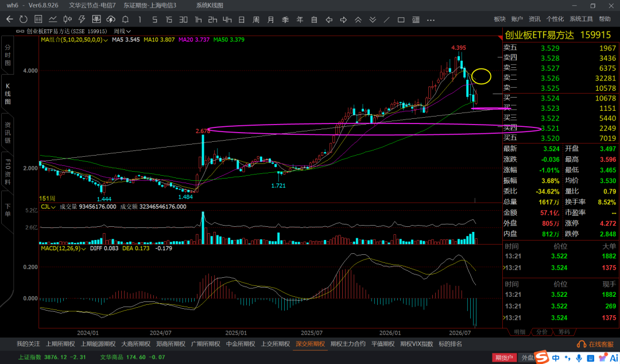
Task: Open the quote list table icon
Action: pyautogui.click(x=38, y=20)
